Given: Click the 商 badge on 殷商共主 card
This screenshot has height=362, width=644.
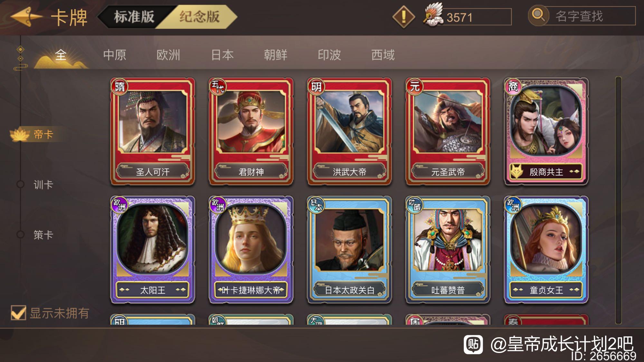Looking at the screenshot, I should pyautogui.click(x=513, y=87).
